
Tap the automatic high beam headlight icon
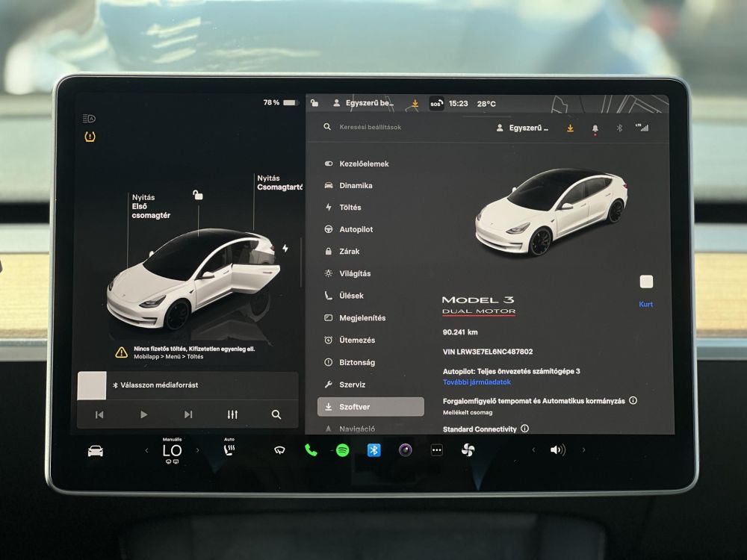pyautogui.click(x=89, y=118)
